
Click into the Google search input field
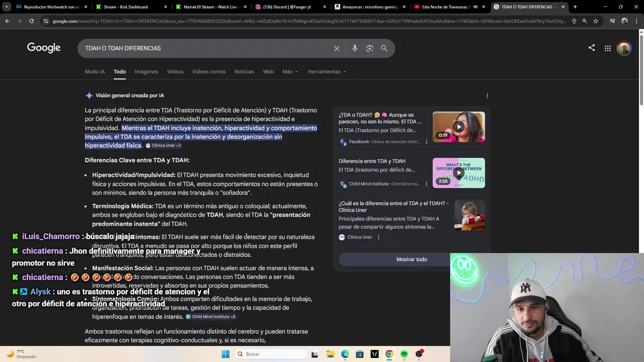click(206, 48)
